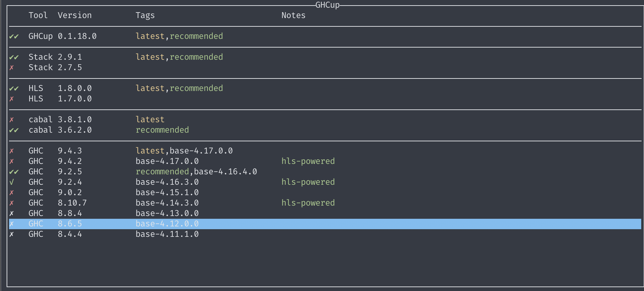Screen dimensions: 644x291
Task: Select the Version column header
Action: (x=75, y=15)
